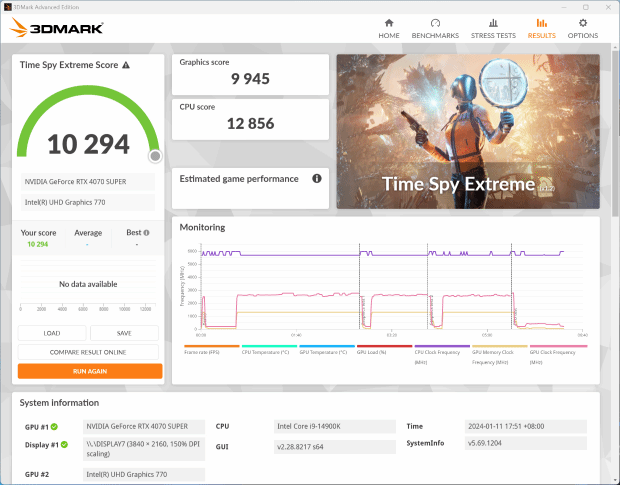Toggle the CPU Clock Frequency legend item

click(x=442, y=355)
